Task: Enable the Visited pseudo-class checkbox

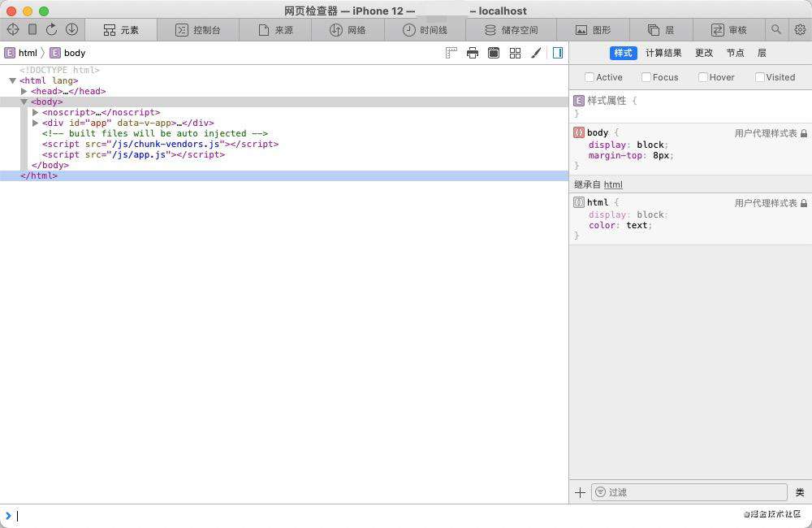Action: [x=760, y=77]
